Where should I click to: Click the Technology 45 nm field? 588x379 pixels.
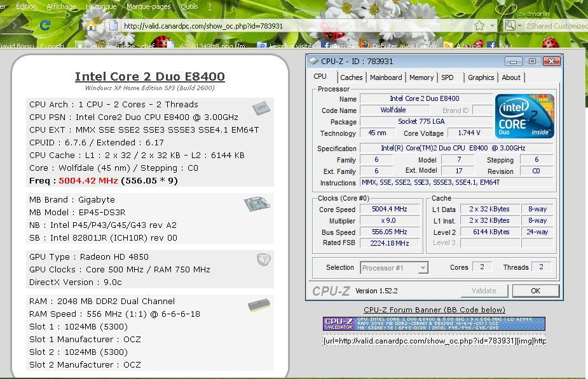(x=377, y=133)
